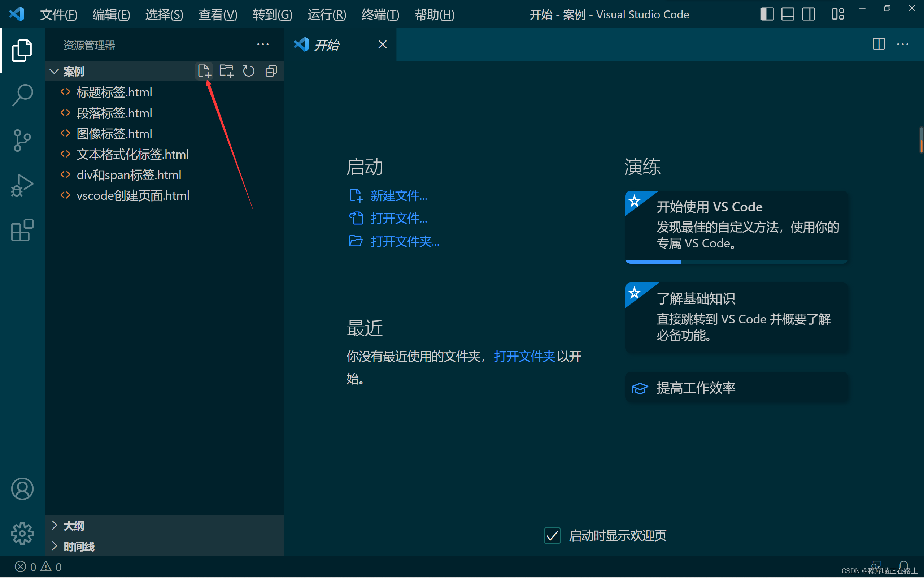Open the Explorer view in activity bar
This screenshot has width=924, height=578.
[x=22, y=50]
